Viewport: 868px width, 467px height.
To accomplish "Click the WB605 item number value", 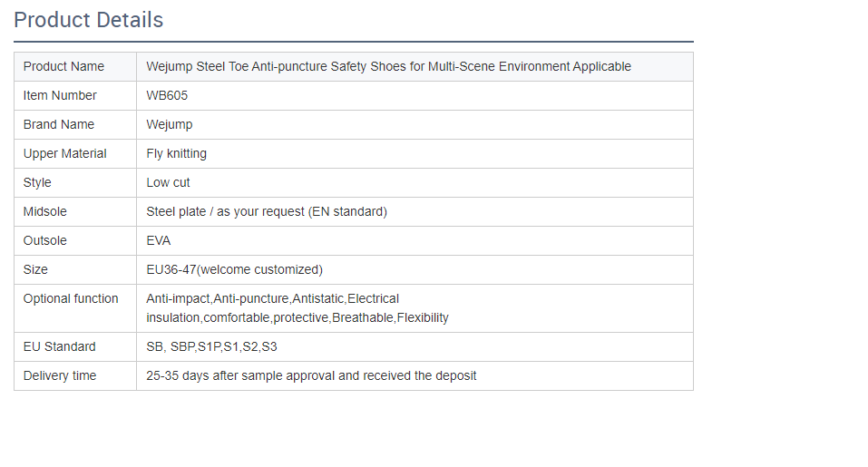I will click(x=167, y=95).
